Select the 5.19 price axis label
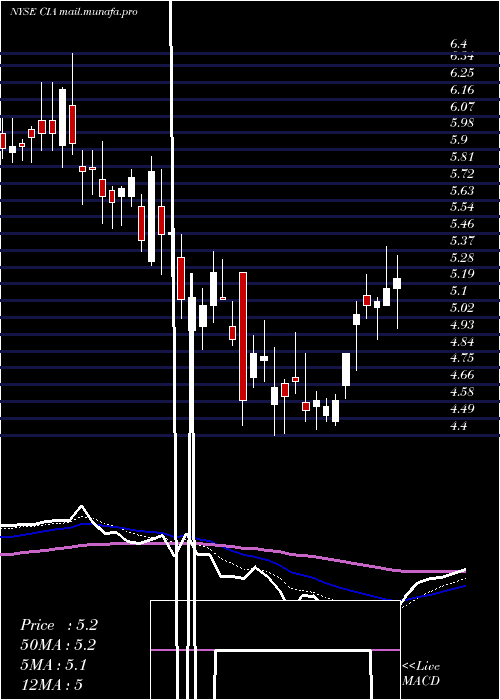 point(462,274)
